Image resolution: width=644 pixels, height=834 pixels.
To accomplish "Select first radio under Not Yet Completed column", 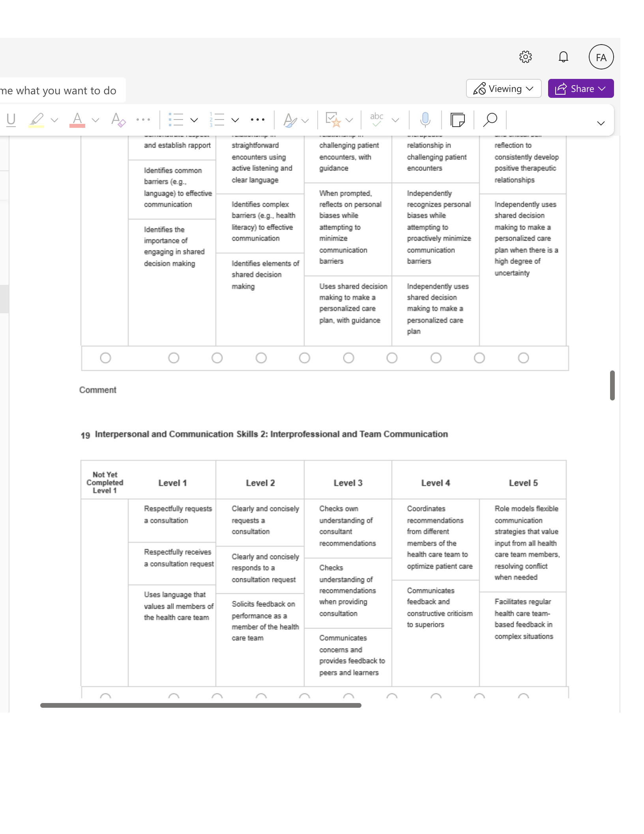I will coord(105,358).
